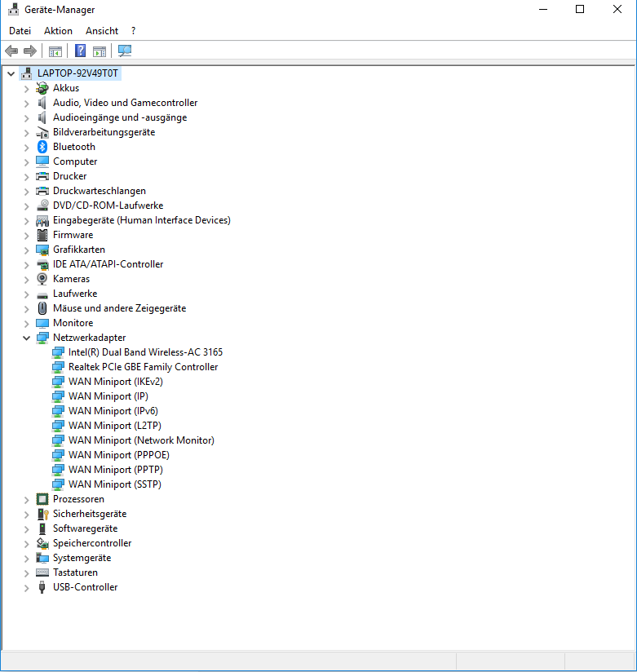Select the Monitore label

click(x=73, y=323)
